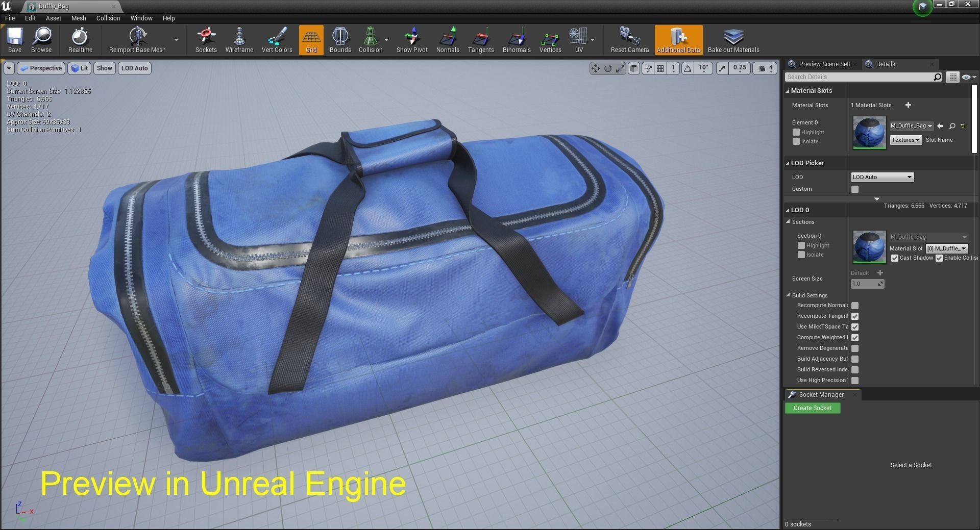Select the rotate gizmo mode in viewport
Viewport: 980px width, 530px height.
pyautogui.click(x=608, y=68)
